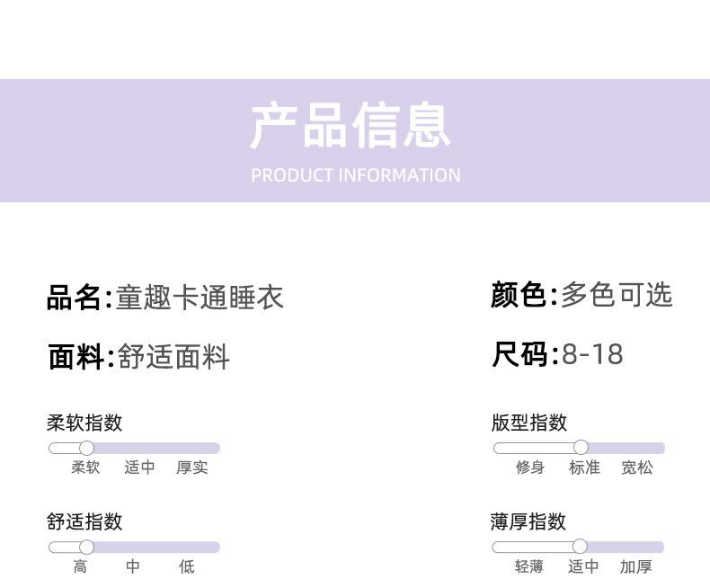Pick 修身 on the 版型指数 scale

pos(530,468)
